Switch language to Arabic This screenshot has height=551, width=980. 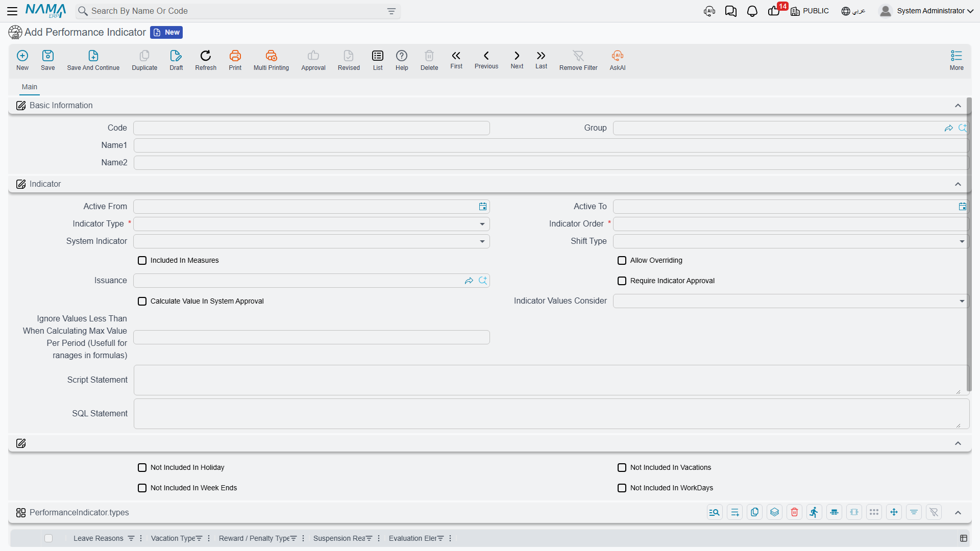(853, 11)
